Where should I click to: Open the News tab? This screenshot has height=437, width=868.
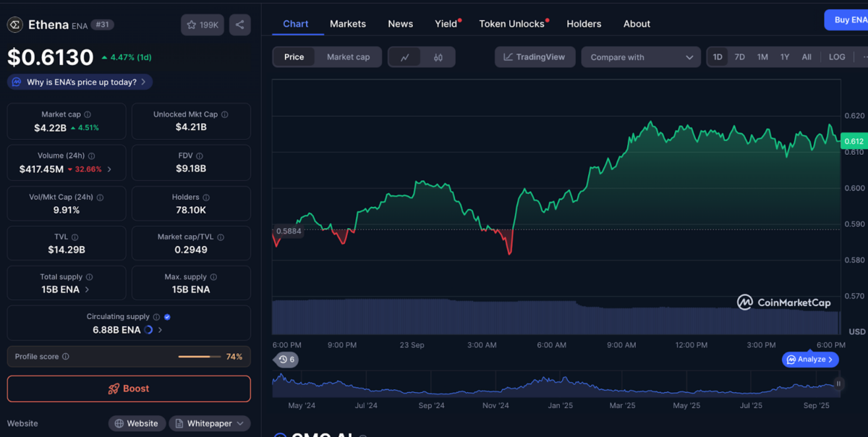tap(400, 24)
